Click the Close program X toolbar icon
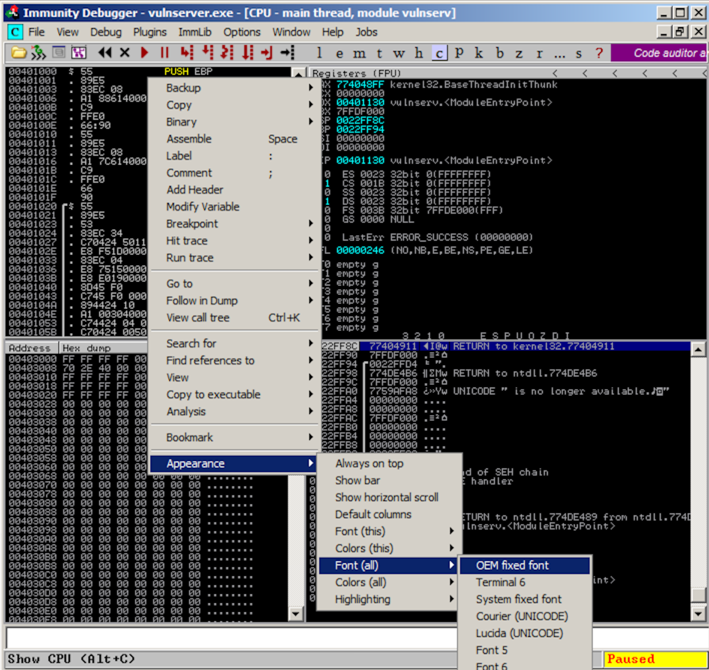 (124, 52)
